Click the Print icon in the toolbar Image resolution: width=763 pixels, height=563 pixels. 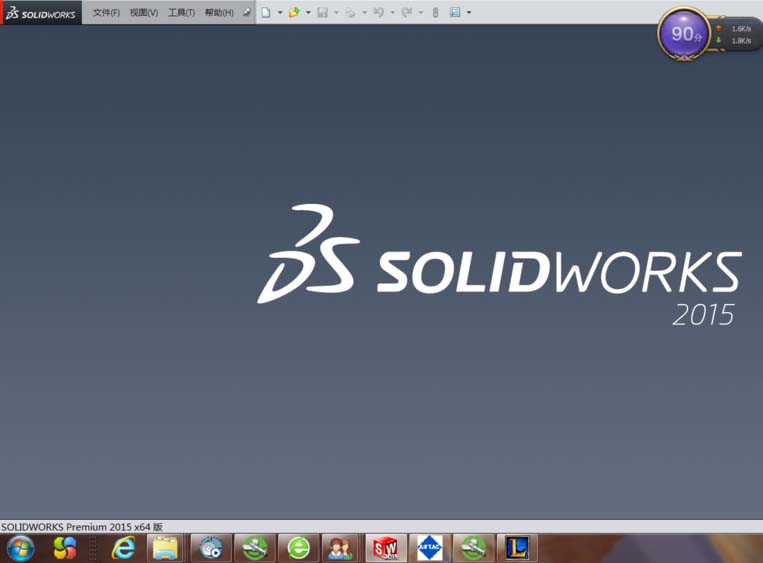(350, 13)
